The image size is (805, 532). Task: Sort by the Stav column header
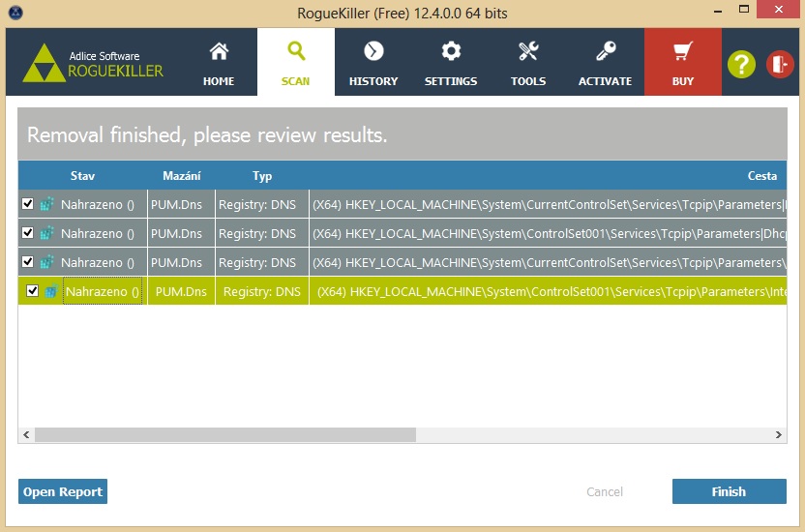tap(82, 175)
